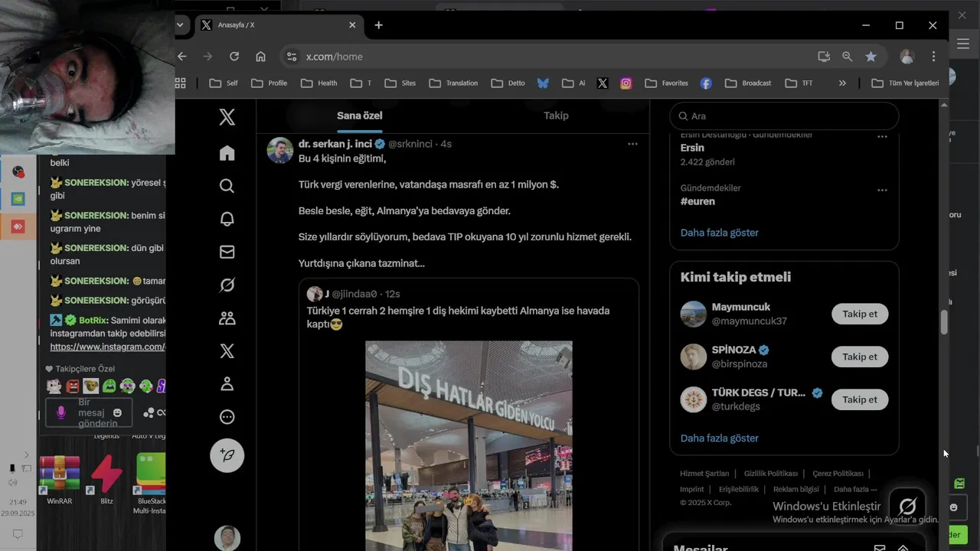The height and width of the screenshot is (551, 980).
Task: Click the Ara search field
Action: click(784, 116)
